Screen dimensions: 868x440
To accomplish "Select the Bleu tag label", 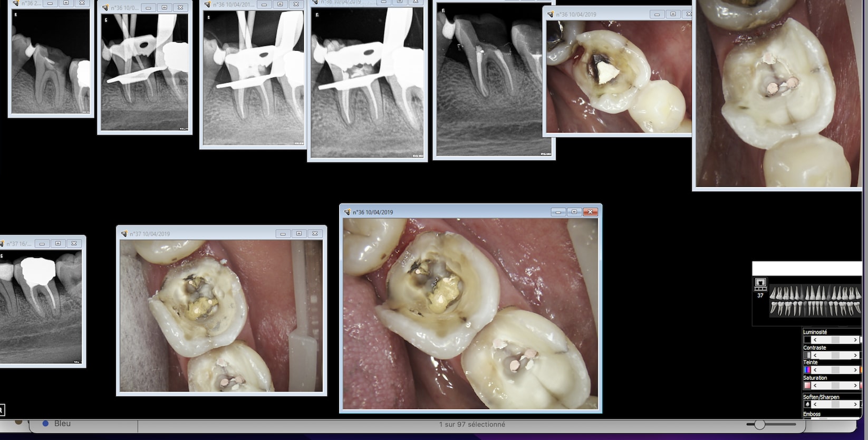I will (62, 424).
